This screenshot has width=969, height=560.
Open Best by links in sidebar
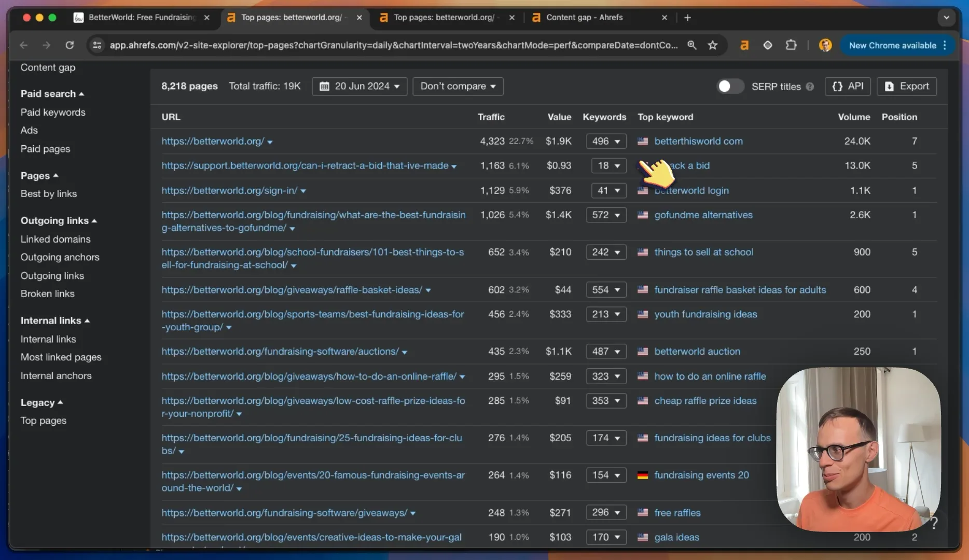pos(49,193)
